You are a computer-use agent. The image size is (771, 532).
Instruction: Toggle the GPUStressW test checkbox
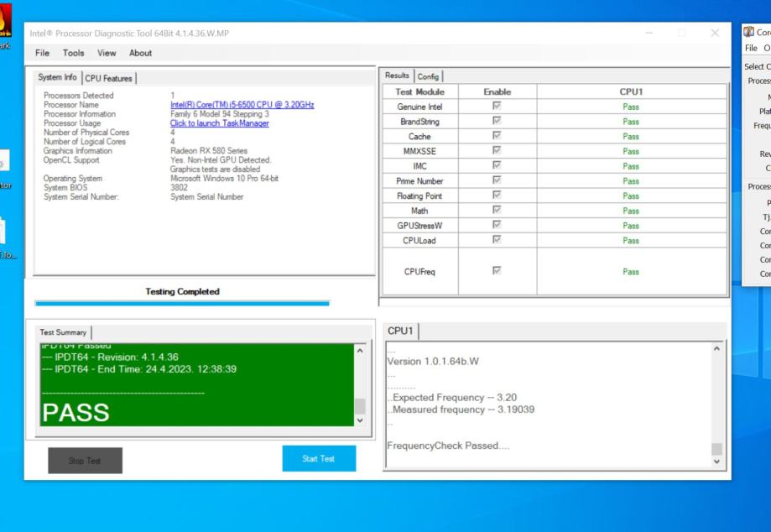tap(497, 224)
